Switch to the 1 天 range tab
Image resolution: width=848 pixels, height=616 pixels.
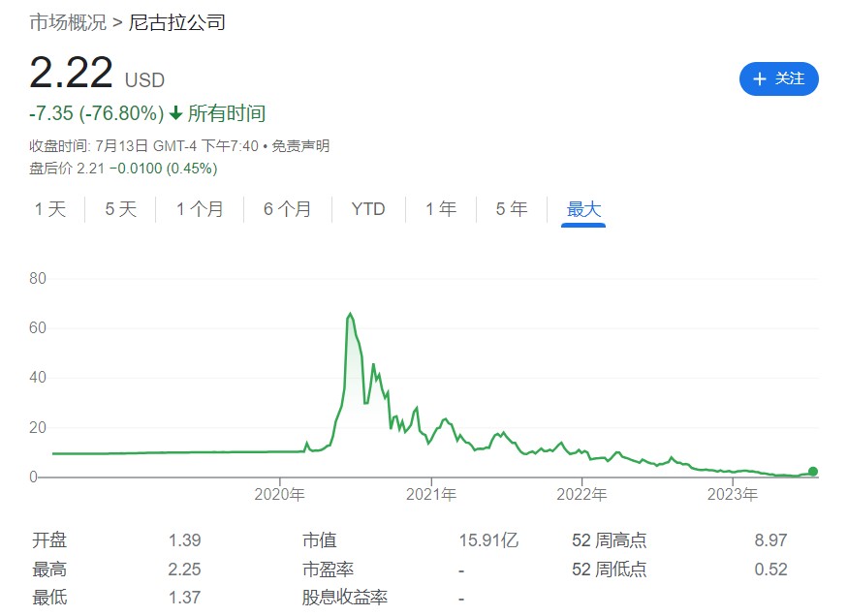point(50,209)
